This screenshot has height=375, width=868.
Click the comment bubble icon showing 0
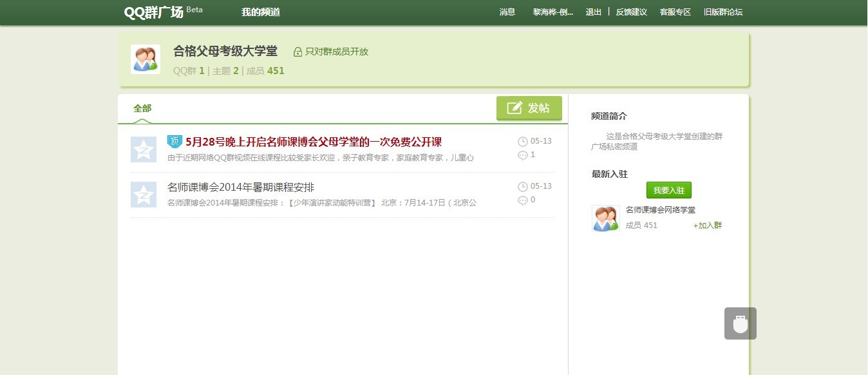click(522, 200)
